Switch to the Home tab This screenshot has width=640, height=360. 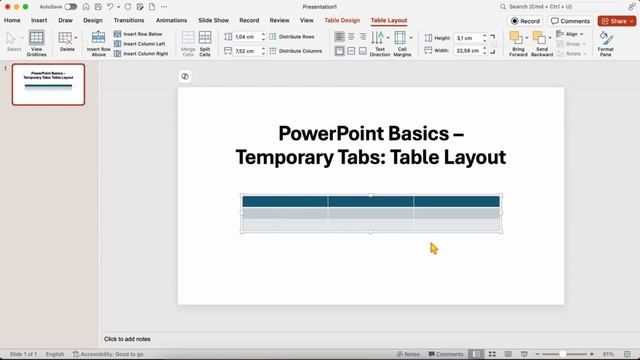coord(12,20)
